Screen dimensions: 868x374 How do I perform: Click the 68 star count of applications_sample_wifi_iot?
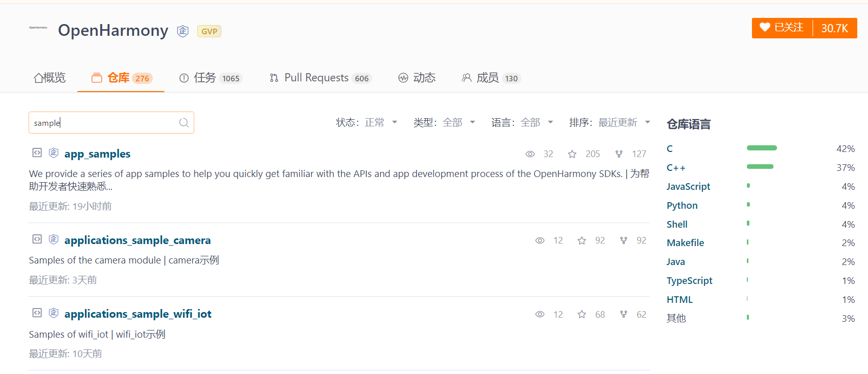click(x=600, y=315)
